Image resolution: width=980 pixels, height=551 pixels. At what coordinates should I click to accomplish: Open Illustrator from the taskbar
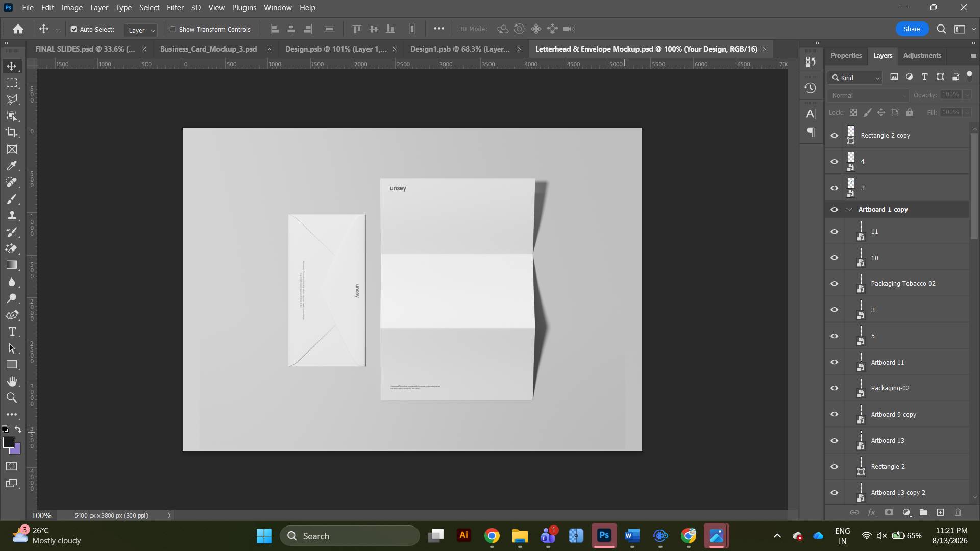pos(463,535)
